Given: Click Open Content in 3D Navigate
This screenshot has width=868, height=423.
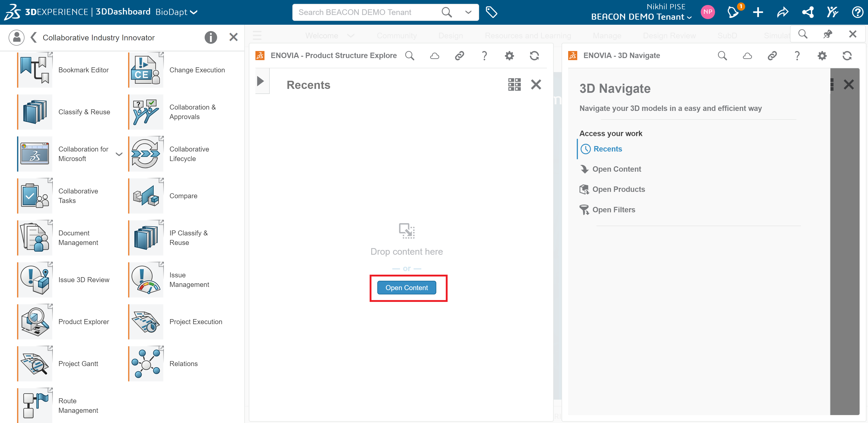Looking at the screenshot, I should click(x=610, y=169).
